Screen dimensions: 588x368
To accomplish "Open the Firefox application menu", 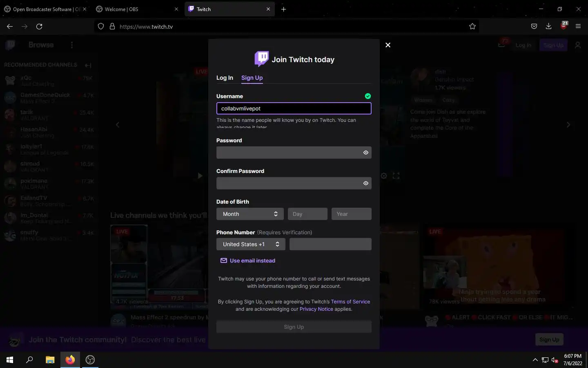I will click(x=578, y=26).
